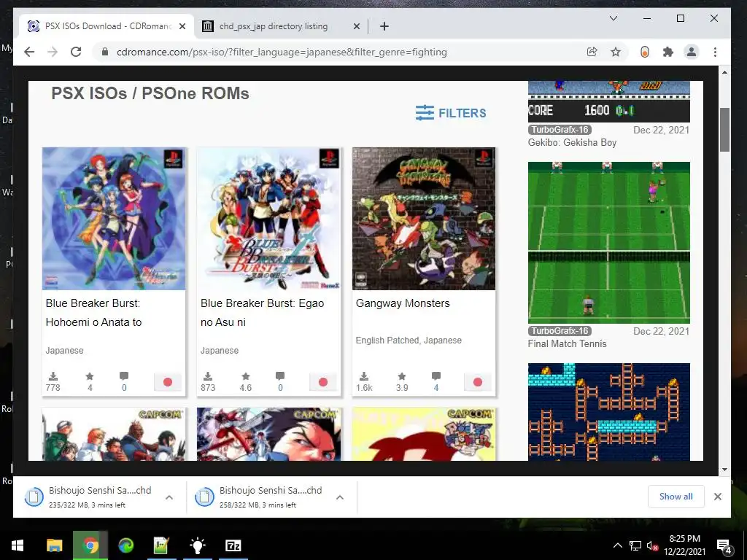Click the scrollbar up arrow

coord(724,72)
